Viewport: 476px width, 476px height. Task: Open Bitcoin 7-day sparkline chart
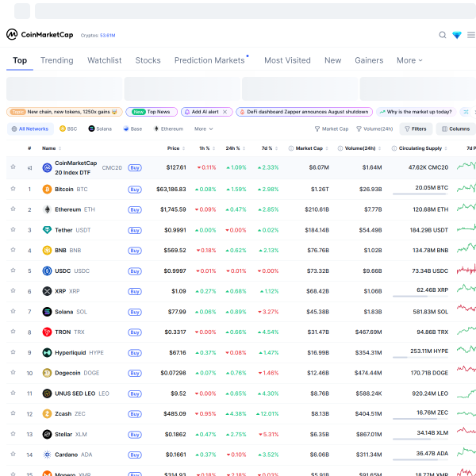tap(466, 189)
